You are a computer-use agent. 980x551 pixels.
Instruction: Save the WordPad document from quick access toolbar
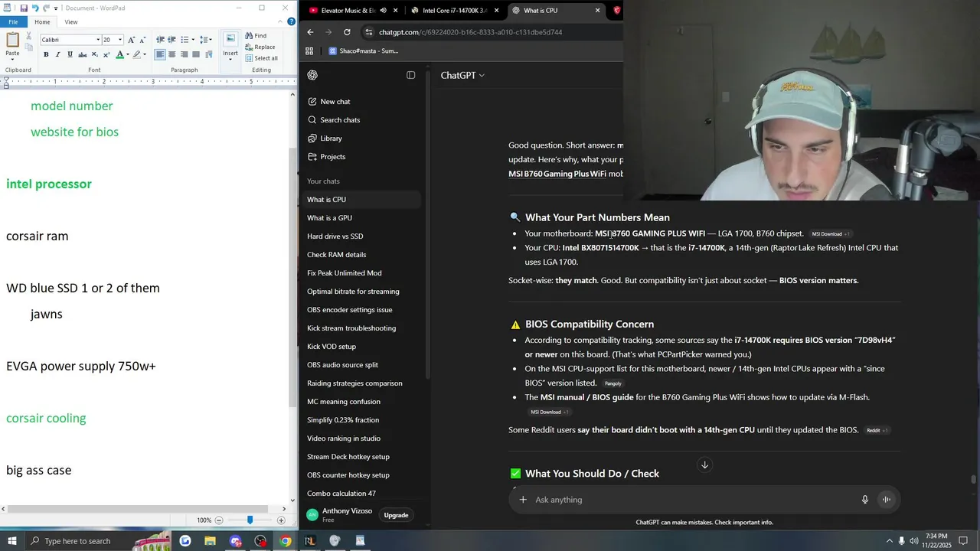click(24, 8)
